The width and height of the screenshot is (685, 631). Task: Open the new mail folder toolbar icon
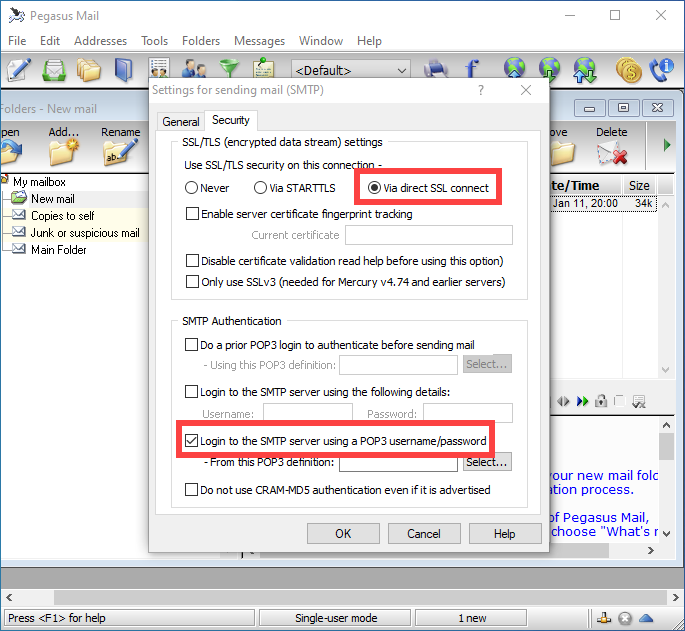pyautogui.click(x=54, y=69)
